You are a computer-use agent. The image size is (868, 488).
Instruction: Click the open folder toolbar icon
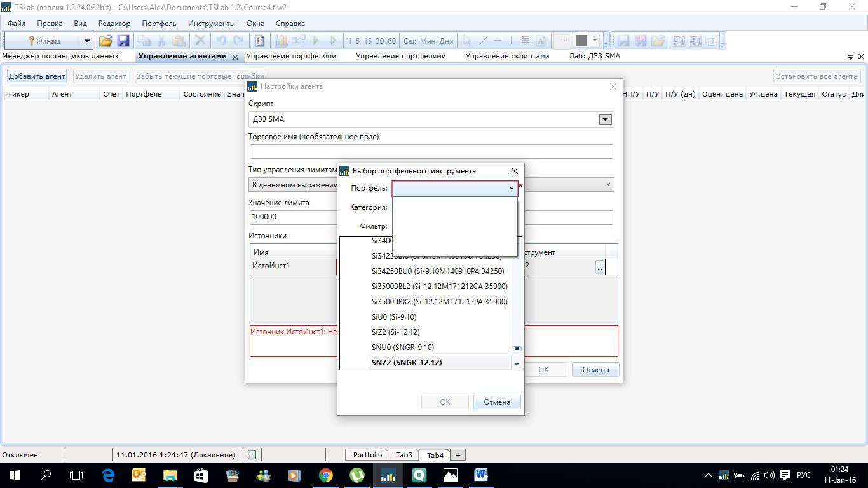[x=105, y=41]
